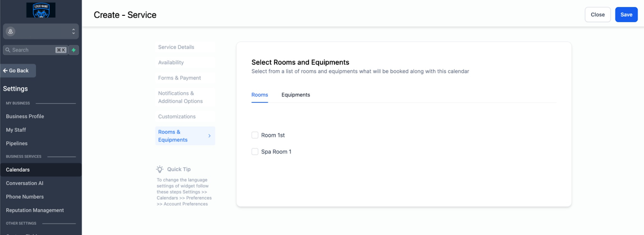Image resolution: width=644 pixels, height=235 pixels.
Task: Check the Room 1st checkbox
Action: [255, 135]
